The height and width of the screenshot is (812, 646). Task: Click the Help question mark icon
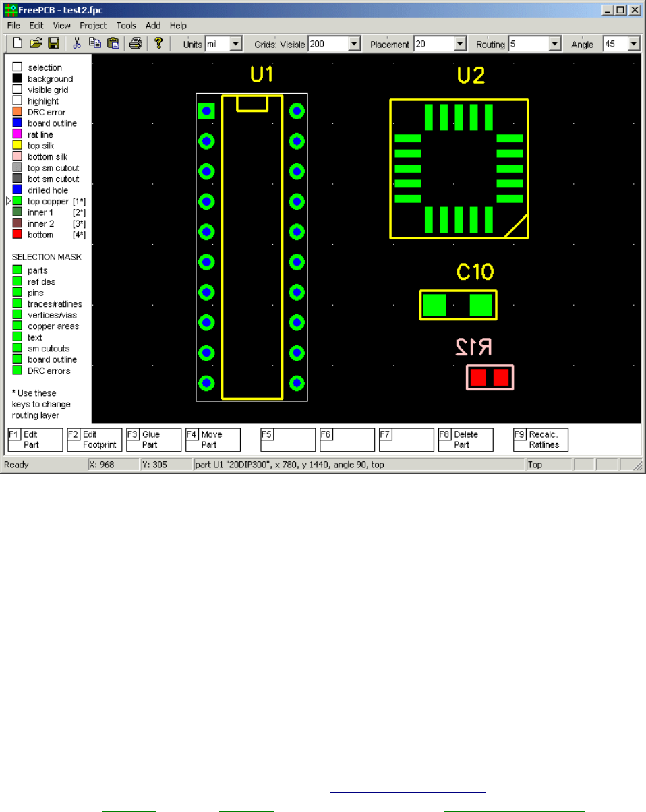(x=158, y=44)
